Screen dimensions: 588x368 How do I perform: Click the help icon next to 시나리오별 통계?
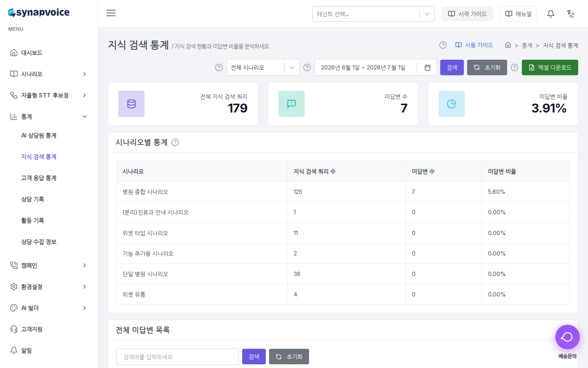[175, 142]
